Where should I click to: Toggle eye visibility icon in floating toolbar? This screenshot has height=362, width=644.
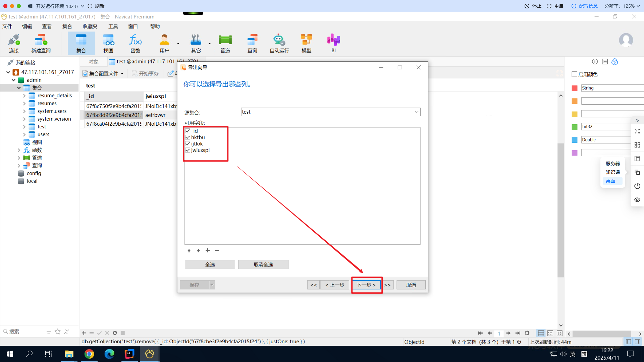tap(637, 200)
